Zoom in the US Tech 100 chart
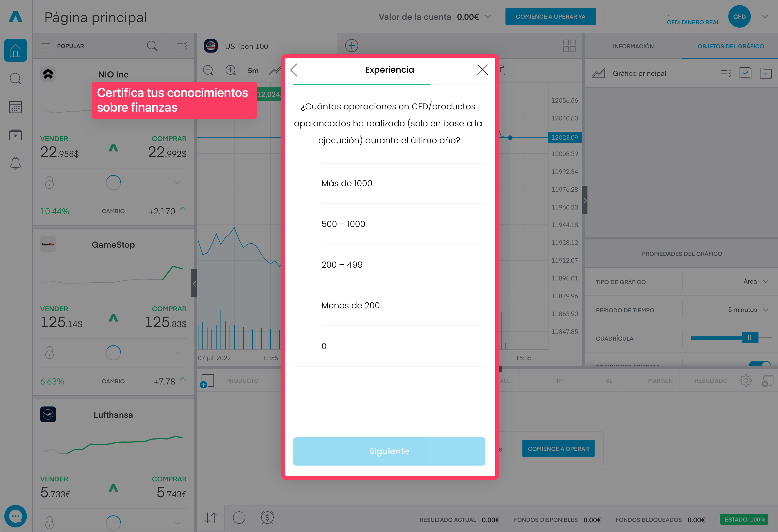Viewport: 778px width, 532px height. 231,70
